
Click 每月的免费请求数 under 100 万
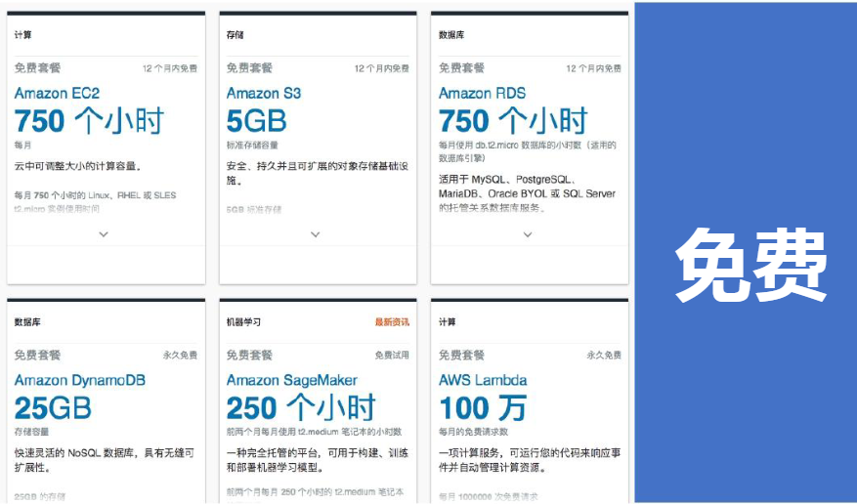[x=473, y=432]
